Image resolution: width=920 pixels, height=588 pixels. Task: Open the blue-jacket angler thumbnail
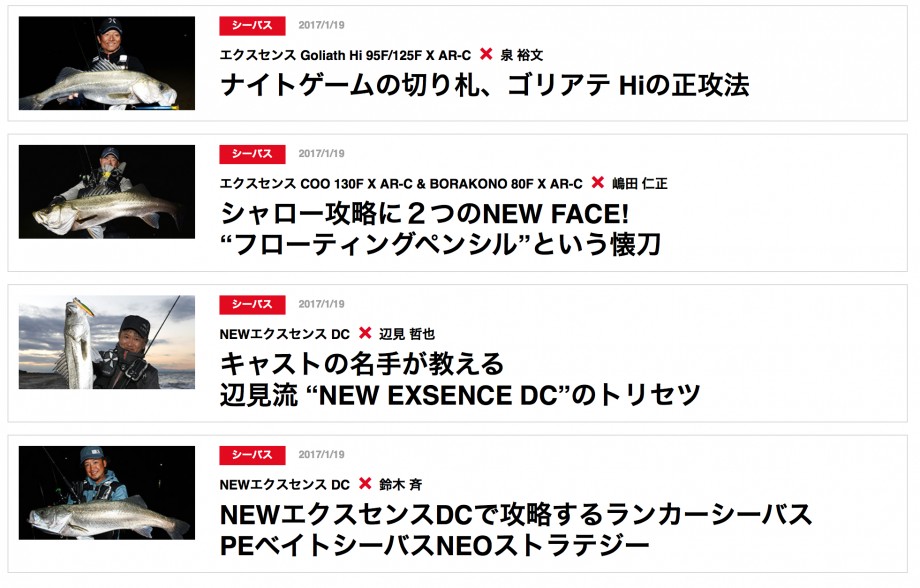tap(107, 492)
